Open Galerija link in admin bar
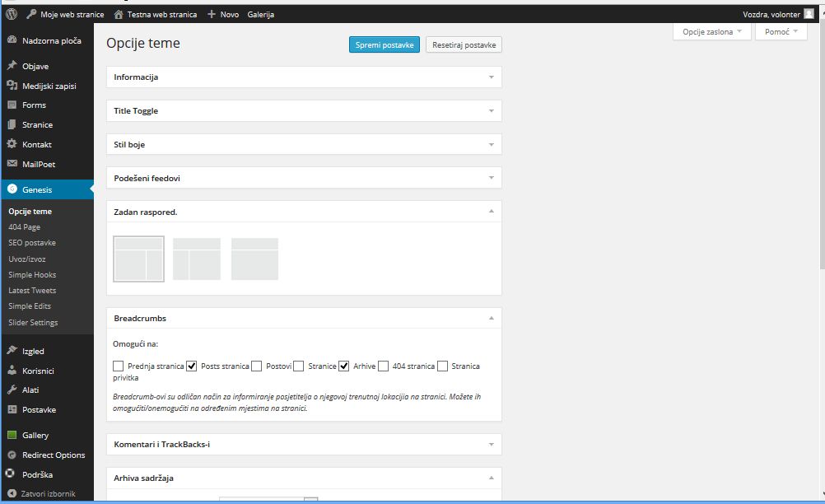This screenshot has width=825, height=504. point(261,14)
